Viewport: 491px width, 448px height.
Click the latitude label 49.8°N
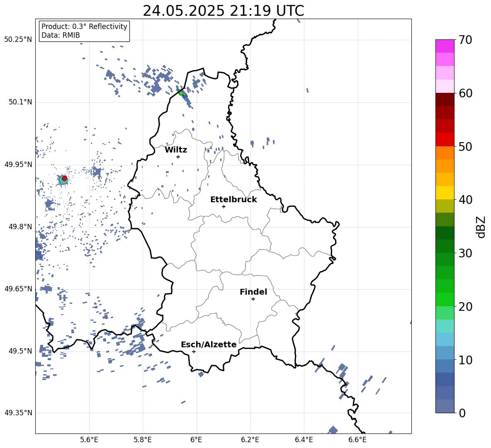[x=20, y=227]
